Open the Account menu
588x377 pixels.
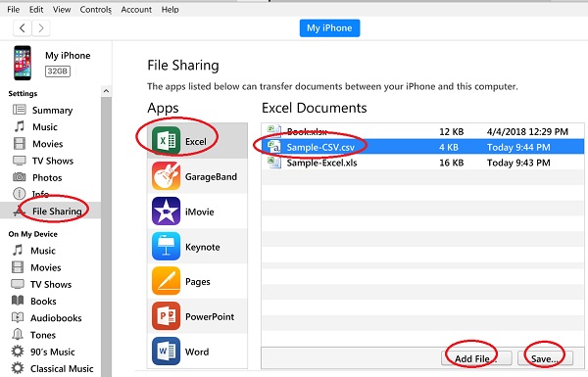pos(136,10)
